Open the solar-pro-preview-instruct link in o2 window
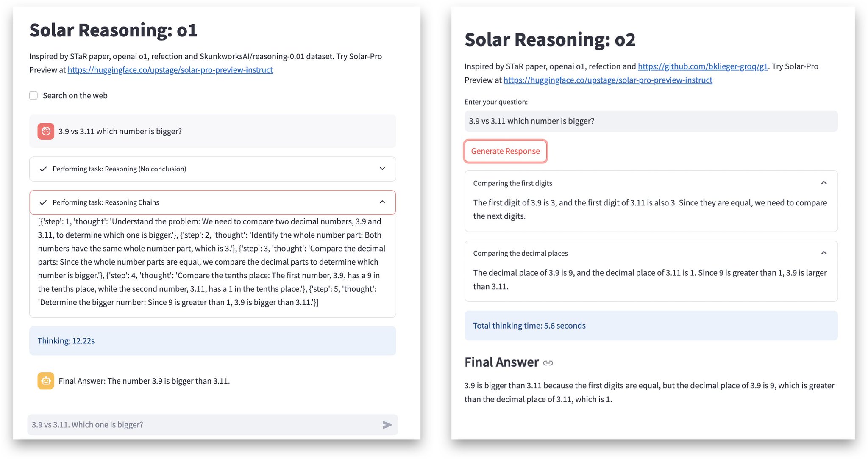The width and height of the screenshot is (868, 459). [x=608, y=80]
